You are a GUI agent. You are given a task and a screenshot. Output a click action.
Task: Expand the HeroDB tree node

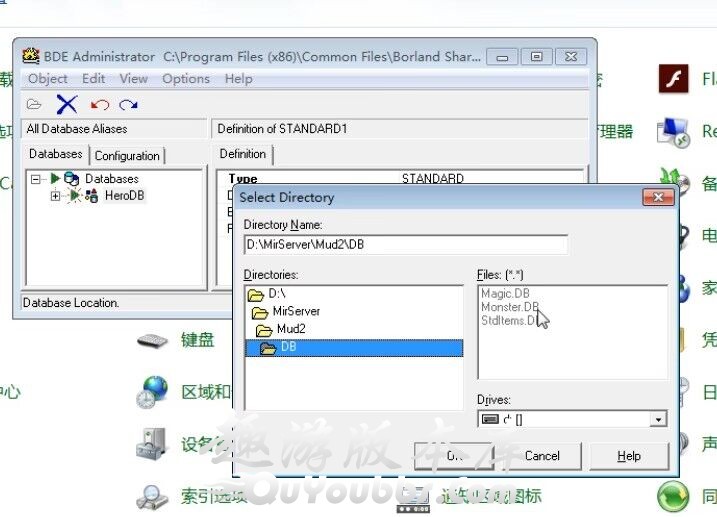pos(55,196)
